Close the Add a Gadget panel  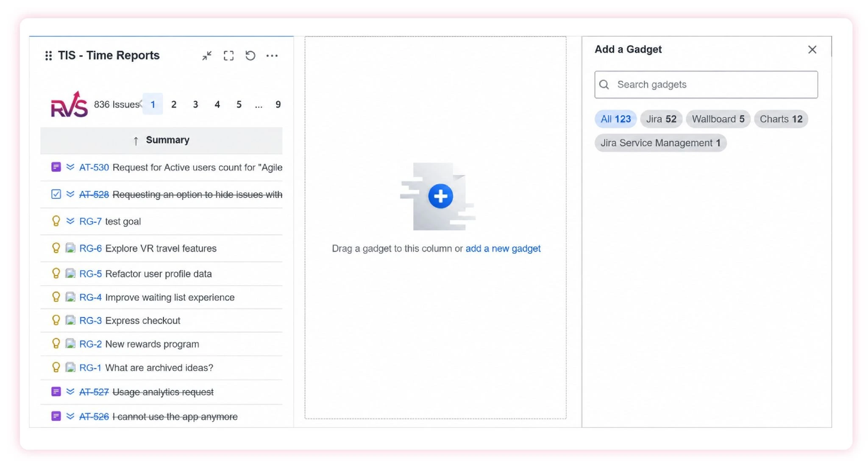coord(812,50)
